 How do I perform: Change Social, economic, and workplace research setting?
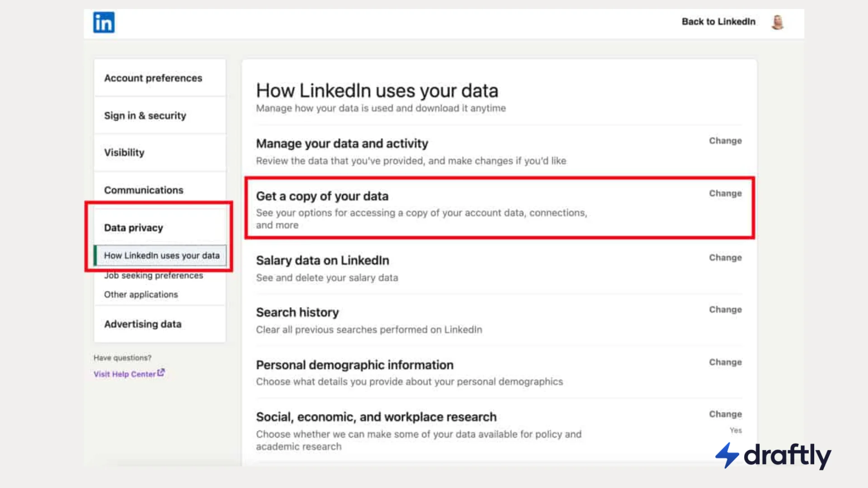click(x=725, y=414)
